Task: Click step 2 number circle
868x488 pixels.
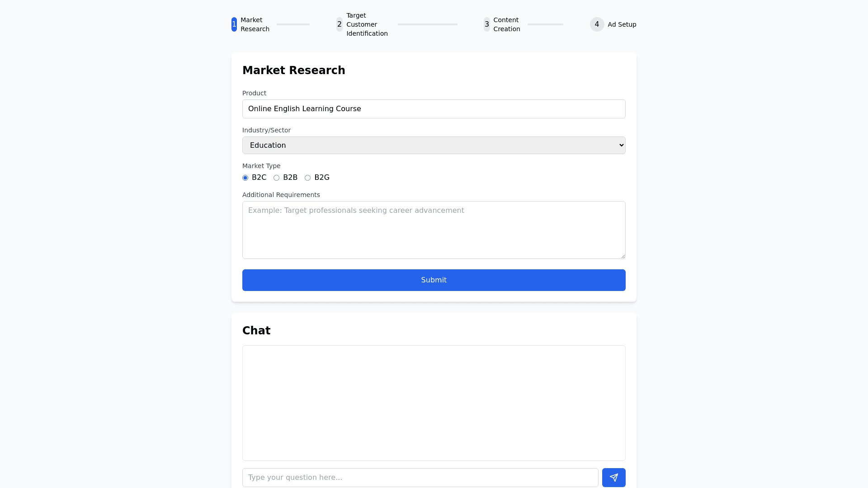Action: (340, 24)
